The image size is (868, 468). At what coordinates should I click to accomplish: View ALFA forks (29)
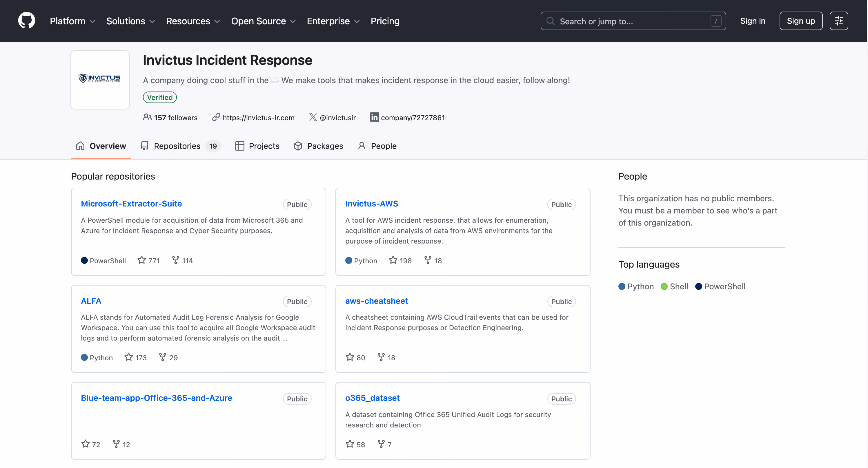click(x=168, y=357)
